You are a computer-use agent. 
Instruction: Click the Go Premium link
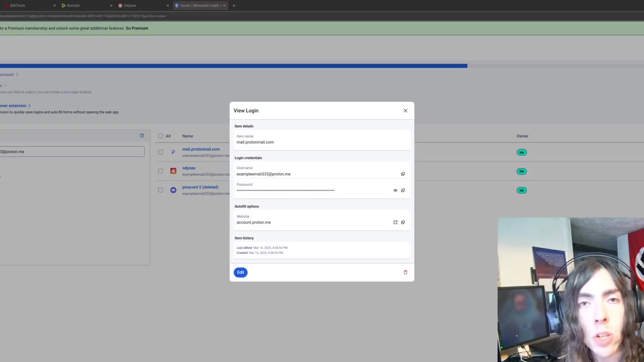(137, 28)
